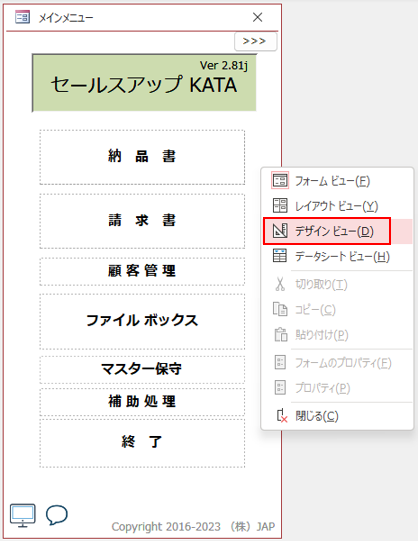This screenshot has width=418, height=541.
Task: Click the メインメニュー window title text
Action: click(x=66, y=18)
